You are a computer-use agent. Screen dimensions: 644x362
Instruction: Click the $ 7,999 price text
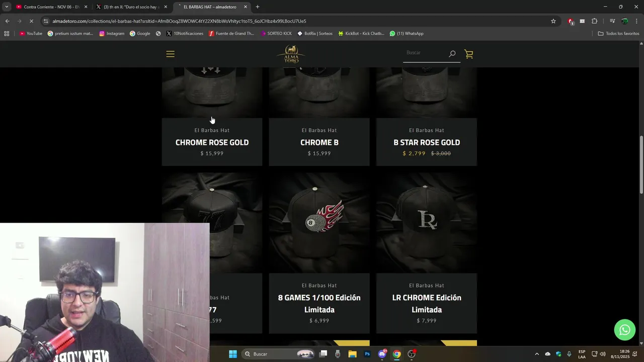(427, 321)
